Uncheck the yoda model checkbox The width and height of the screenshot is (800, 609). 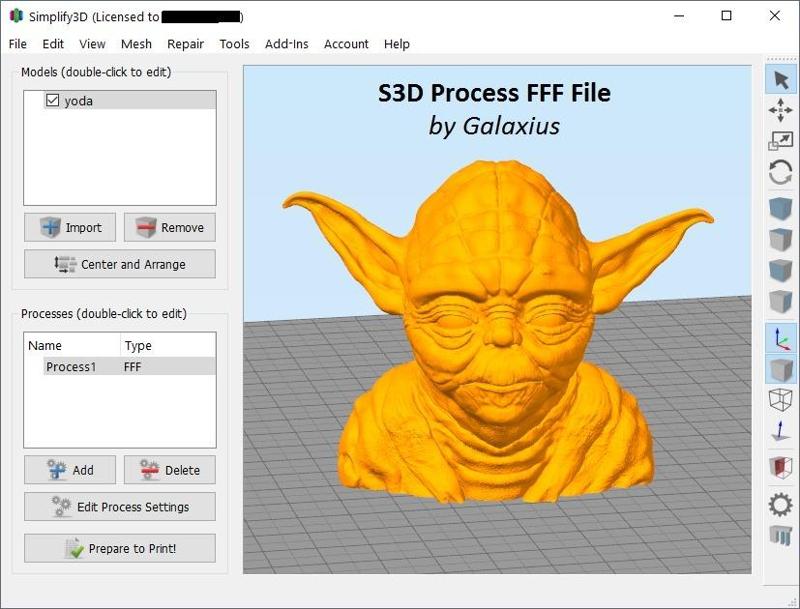53,100
